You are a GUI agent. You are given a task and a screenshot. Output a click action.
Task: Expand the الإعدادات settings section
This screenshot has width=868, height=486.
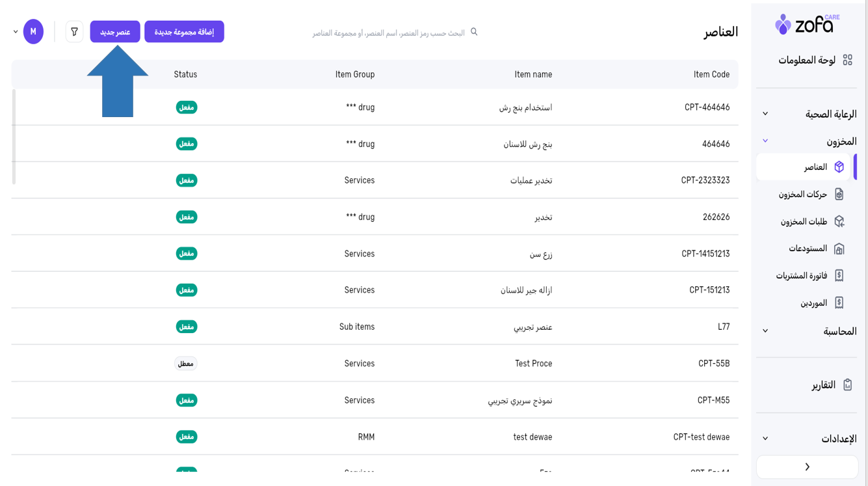pyautogui.click(x=765, y=439)
